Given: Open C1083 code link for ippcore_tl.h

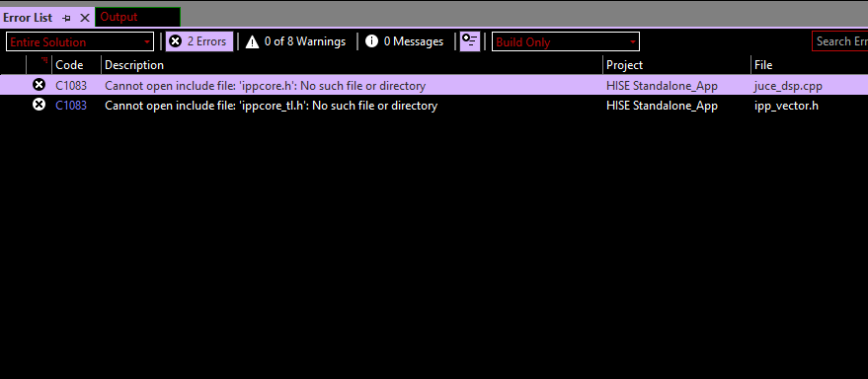Looking at the screenshot, I should (71, 106).
